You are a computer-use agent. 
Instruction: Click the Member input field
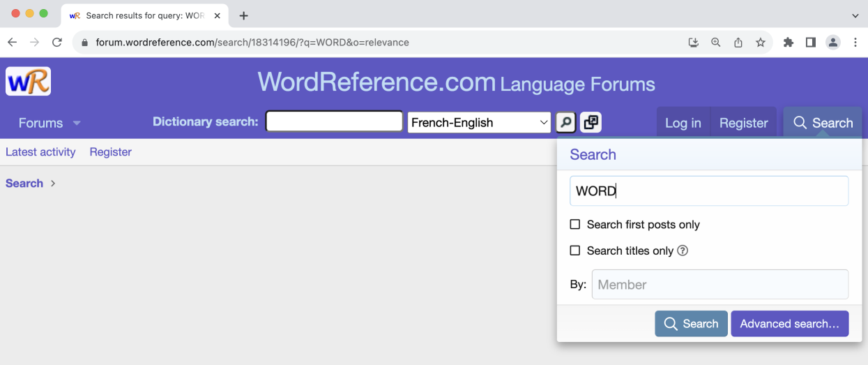tap(719, 285)
